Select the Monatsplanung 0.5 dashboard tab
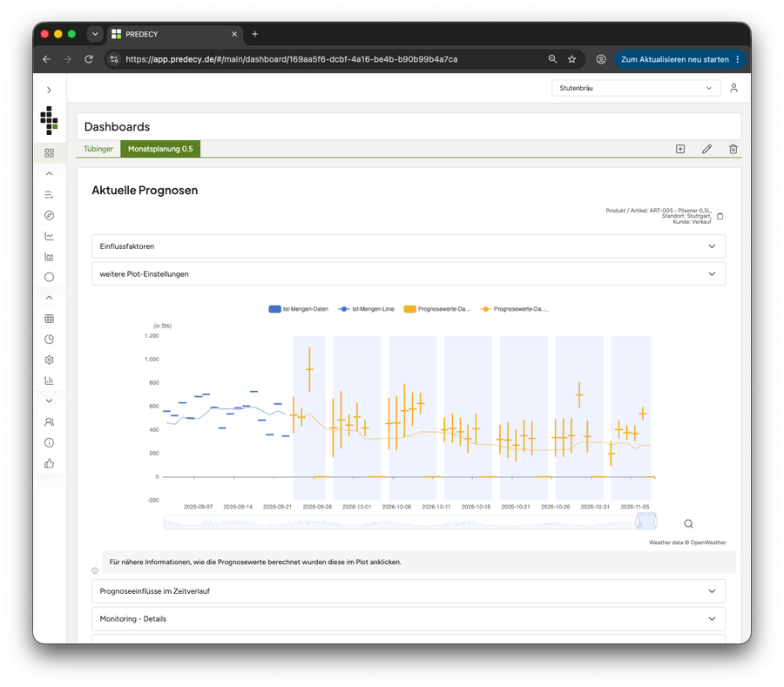The height and width of the screenshot is (687, 784). click(x=160, y=149)
